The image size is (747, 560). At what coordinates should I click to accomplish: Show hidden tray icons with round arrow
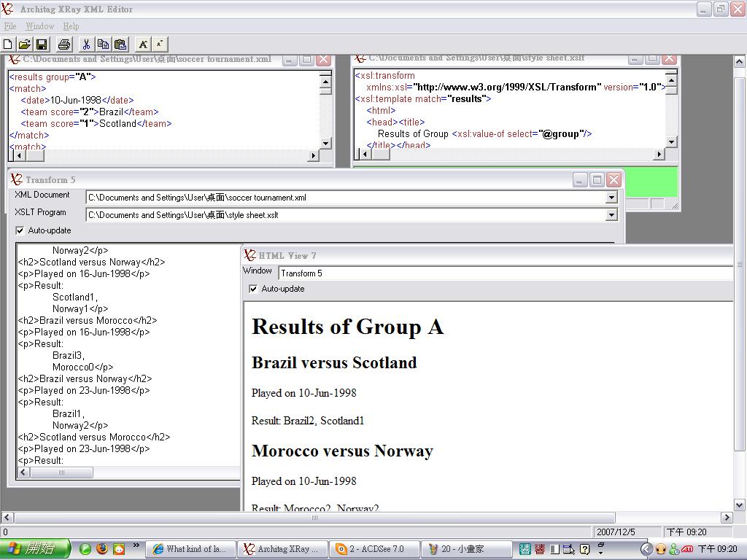point(646,549)
